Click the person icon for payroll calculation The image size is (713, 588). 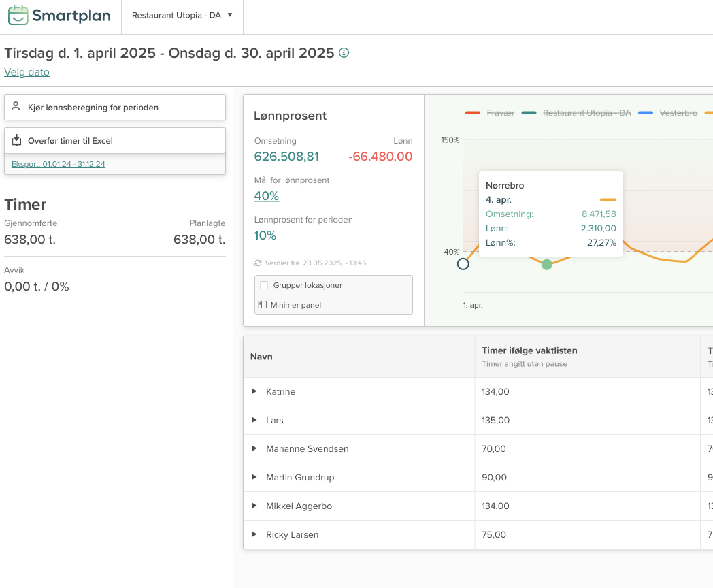pyautogui.click(x=16, y=107)
